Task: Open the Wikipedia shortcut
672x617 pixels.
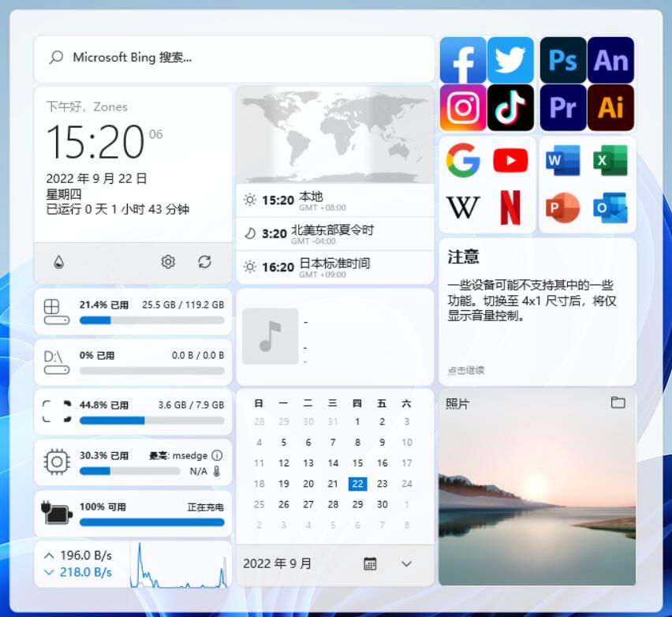Action: pos(463,208)
